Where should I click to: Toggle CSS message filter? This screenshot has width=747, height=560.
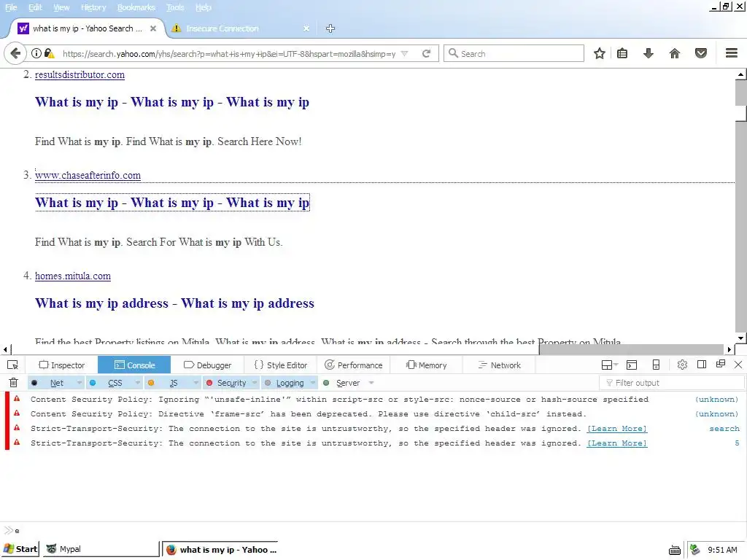point(109,383)
